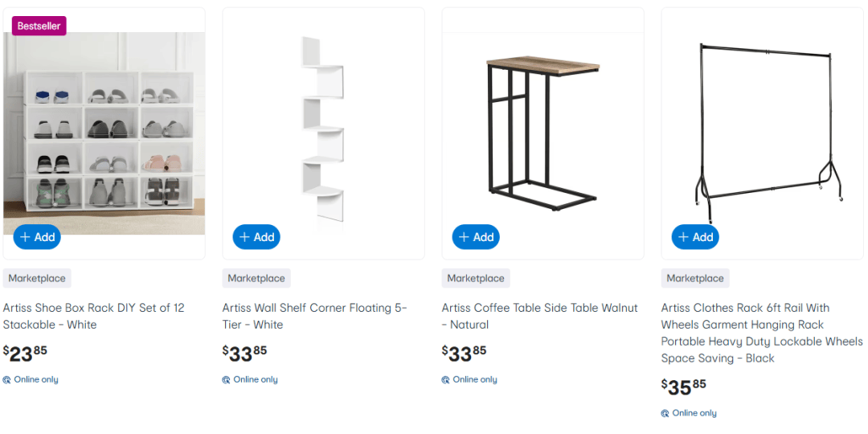
Task: Click Marketplace tag under the coffee table
Action: click(476, 278)
